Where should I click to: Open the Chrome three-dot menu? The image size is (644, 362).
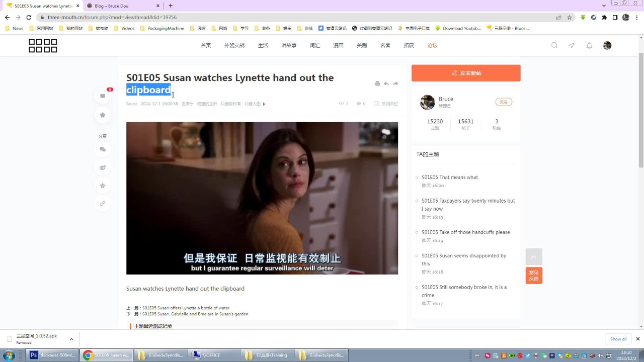click(636, 17)
